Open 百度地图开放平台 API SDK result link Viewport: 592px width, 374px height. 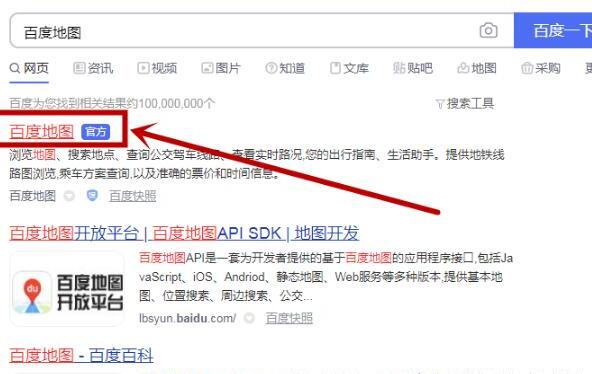[x=184, y=233]
